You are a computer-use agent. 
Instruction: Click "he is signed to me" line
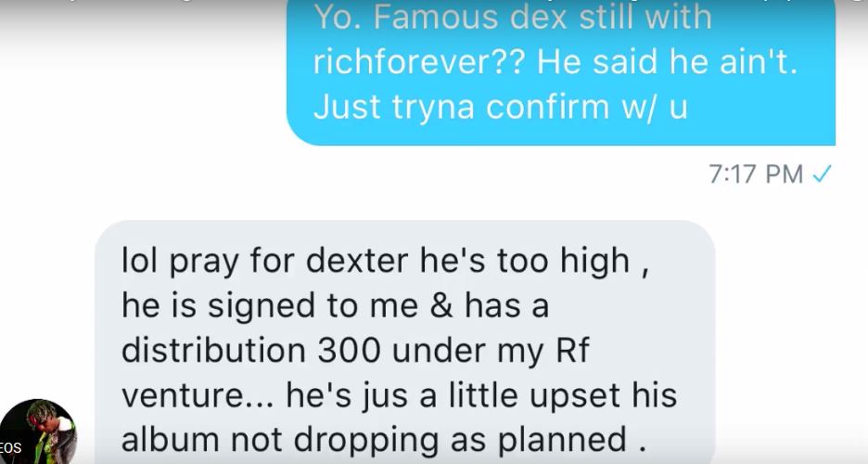pos(270,306)
